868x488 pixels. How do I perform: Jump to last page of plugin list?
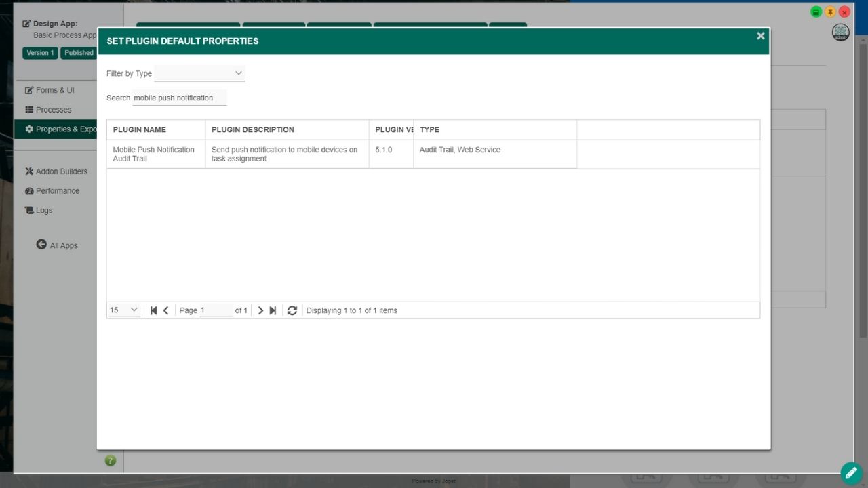273,310
